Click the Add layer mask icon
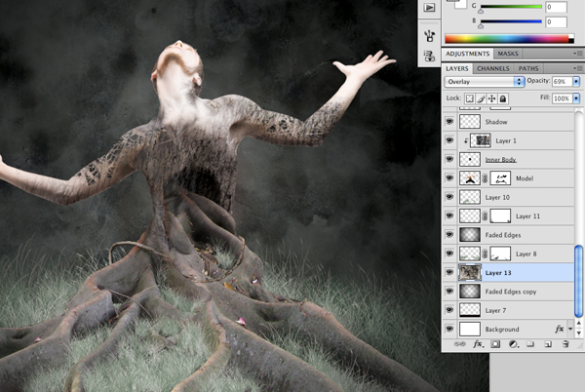585x392 pixels. pos(495,344)
